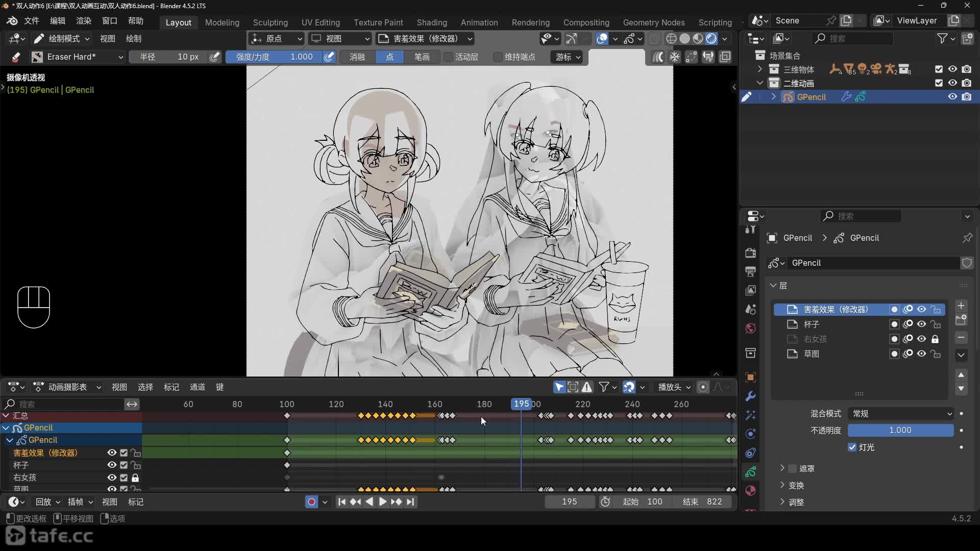Toggle auto keying record button
Image resolution: width=980 pixels, height=551 pixels.
click(311, 502)
